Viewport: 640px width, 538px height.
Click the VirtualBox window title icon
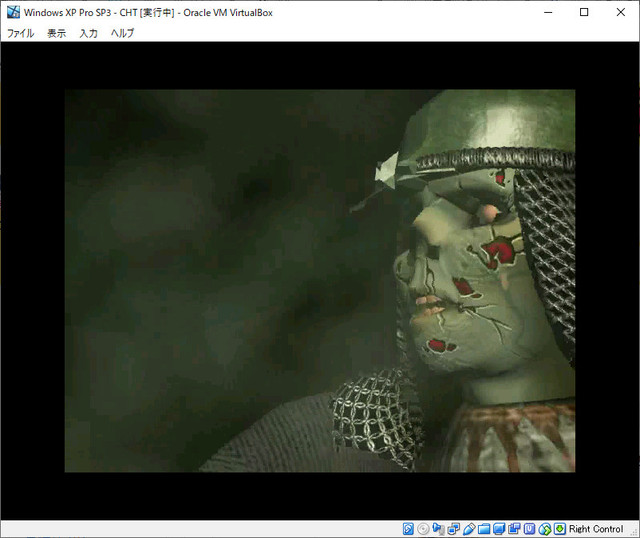[x=13, y=12]
